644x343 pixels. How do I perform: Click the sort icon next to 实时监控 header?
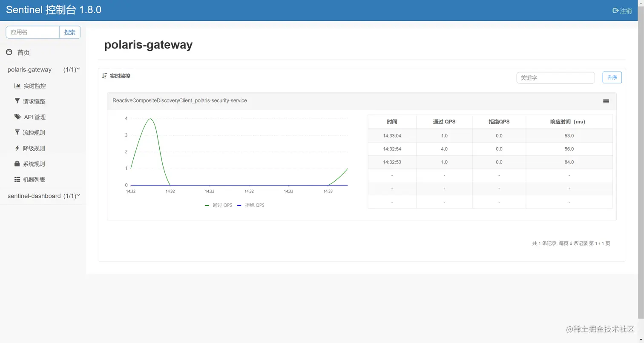pos(104,76)
